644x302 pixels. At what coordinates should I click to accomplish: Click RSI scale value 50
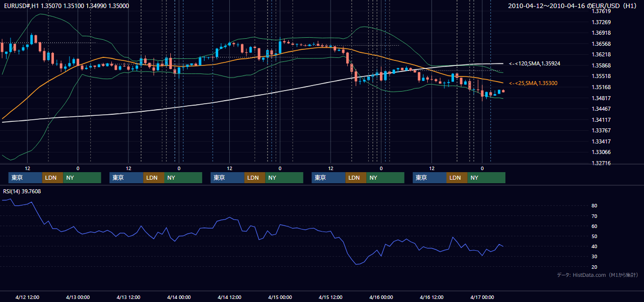595,236
